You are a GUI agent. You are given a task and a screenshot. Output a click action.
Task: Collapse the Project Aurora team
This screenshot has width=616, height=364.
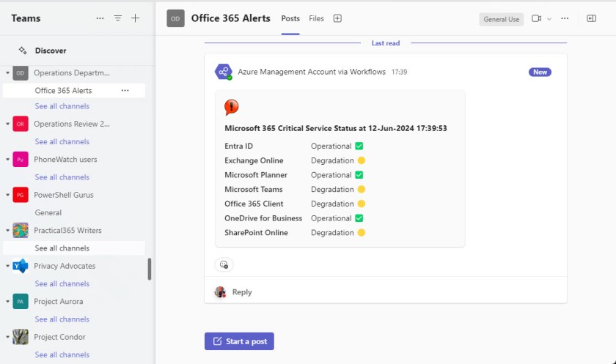[x=7, y=302]
